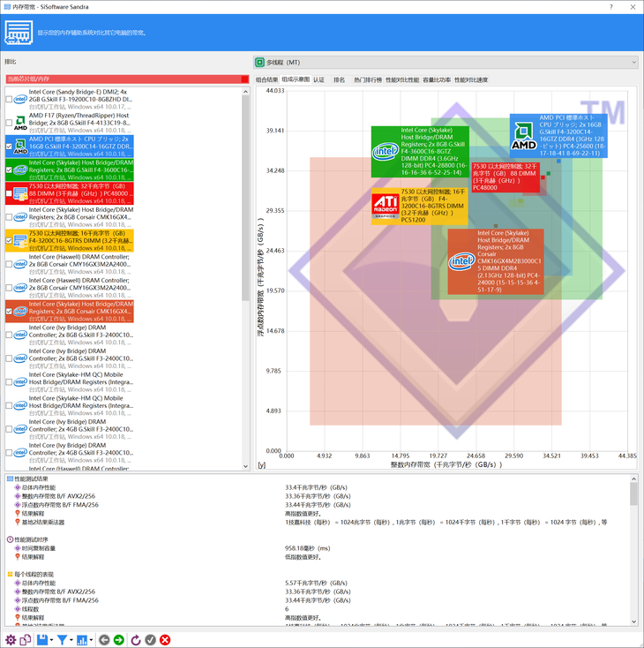Open the 认证 tab

(x=318, y=79)
